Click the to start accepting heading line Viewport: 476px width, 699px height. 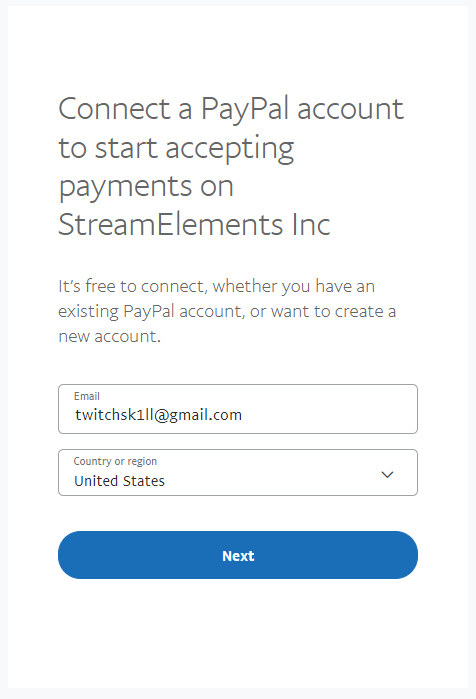click(x=176, y=149)
